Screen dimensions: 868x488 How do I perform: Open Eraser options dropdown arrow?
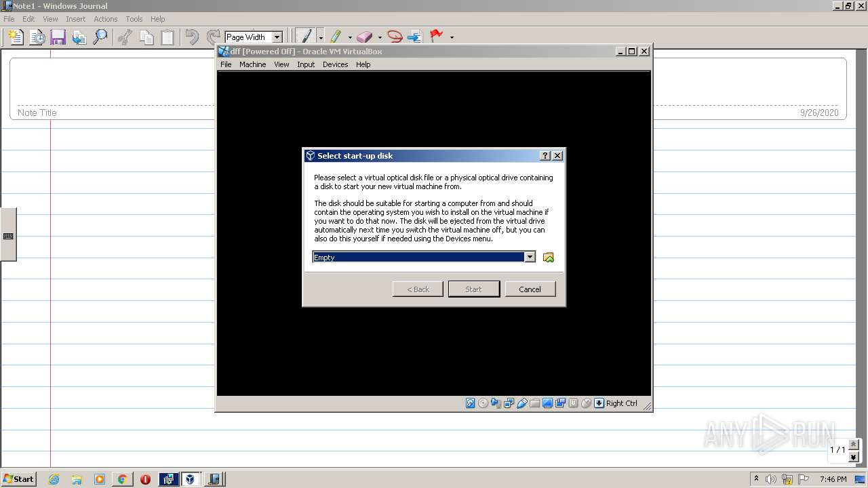380,37
